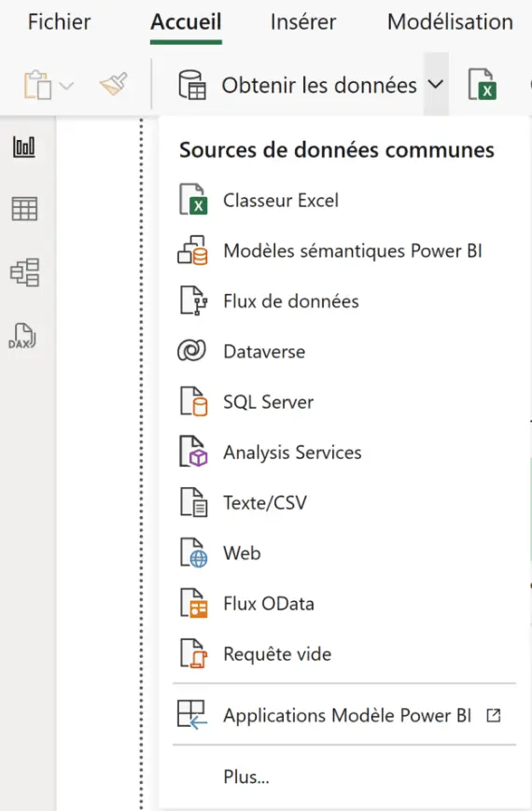The image size is (532, 811).
Task: Click the Texte/CSV document icon
Action: [x=193, y=502]
